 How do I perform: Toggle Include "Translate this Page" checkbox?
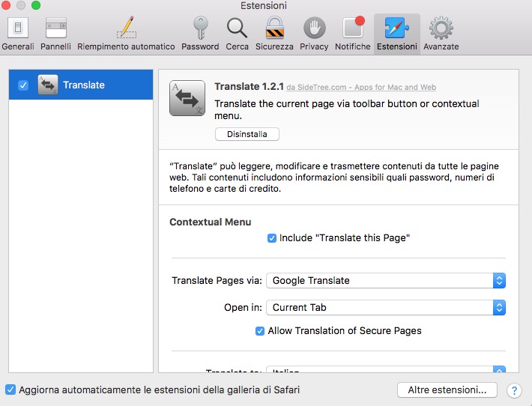tap(272, 238)
